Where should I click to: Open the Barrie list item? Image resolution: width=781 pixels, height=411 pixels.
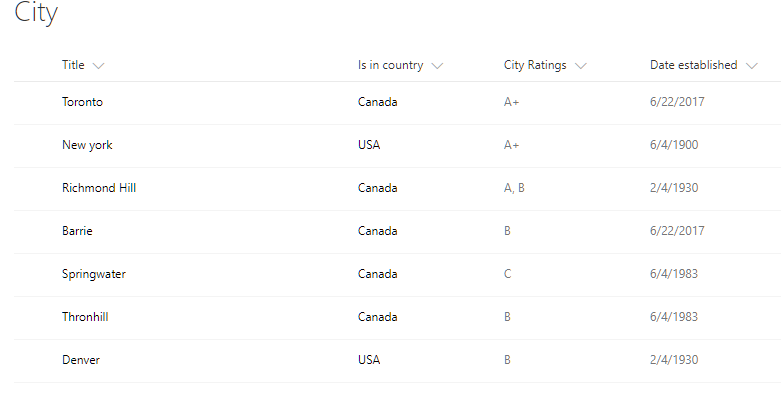coord(77,231)
